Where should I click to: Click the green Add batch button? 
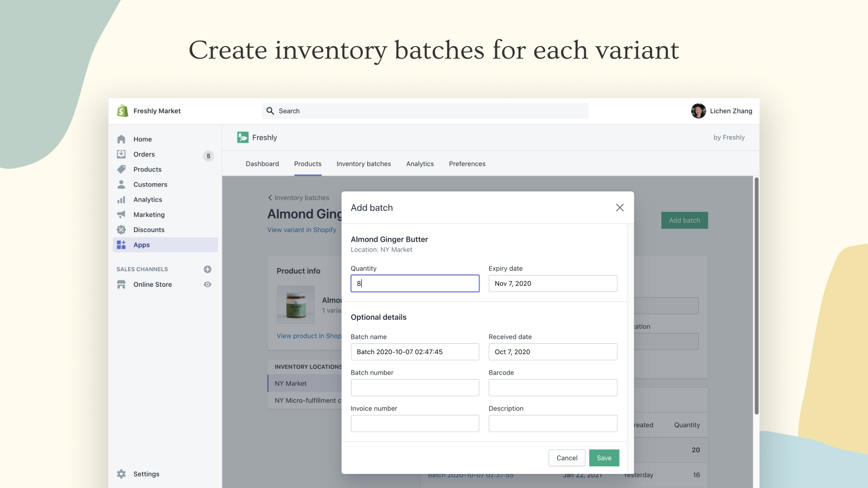pyautogui.click(x=685, y=220)
